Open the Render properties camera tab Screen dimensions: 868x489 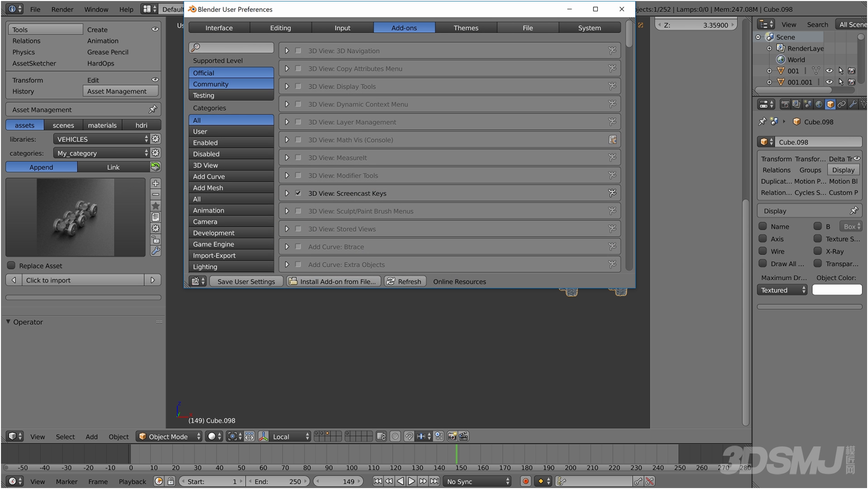click(x=785, y=104)
